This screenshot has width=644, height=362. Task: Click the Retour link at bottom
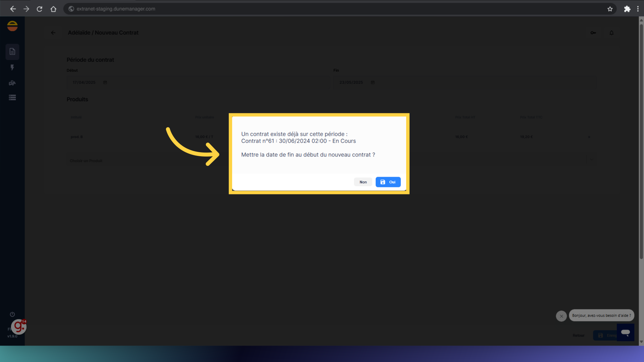[x=578, y=336]
